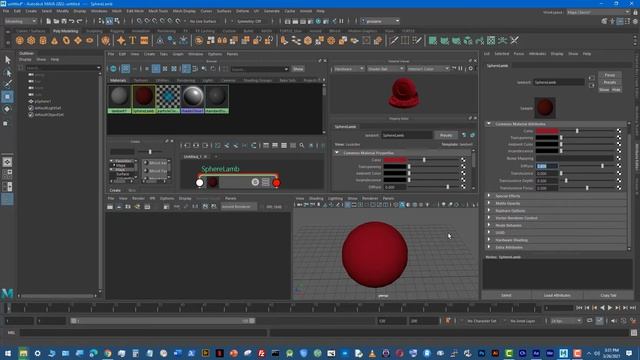The width and height of the screenshot is (640, 360).
Task: Select the chrome shaderGlow swatch
Action: coord(192,99)
